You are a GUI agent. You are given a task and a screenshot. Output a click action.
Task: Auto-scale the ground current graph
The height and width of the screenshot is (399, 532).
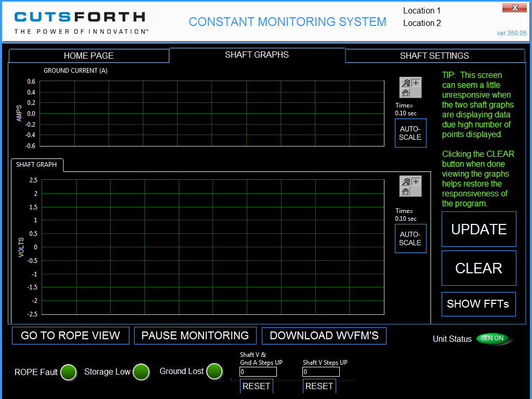click(410, 133)
